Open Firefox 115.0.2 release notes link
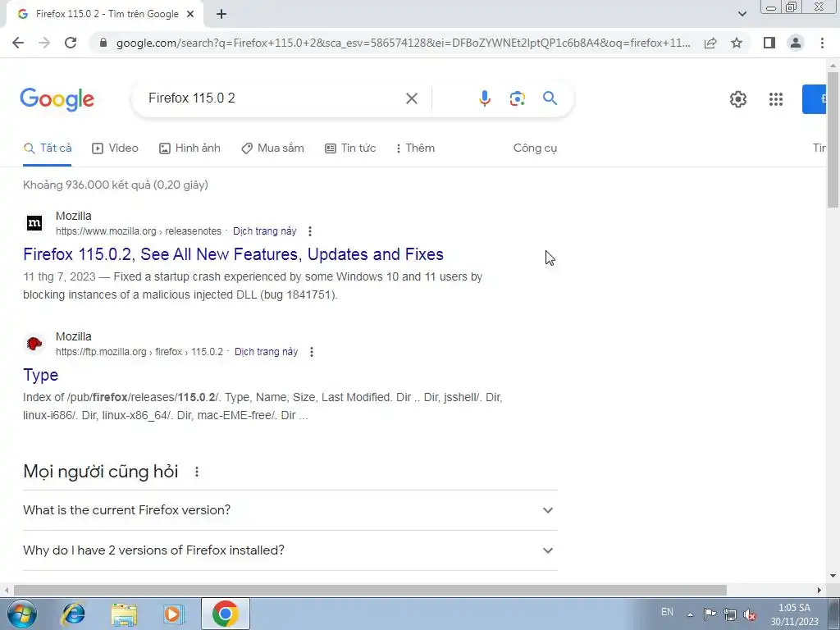The width and height of the screenshot is (840, 630). (x=234, y=254)
